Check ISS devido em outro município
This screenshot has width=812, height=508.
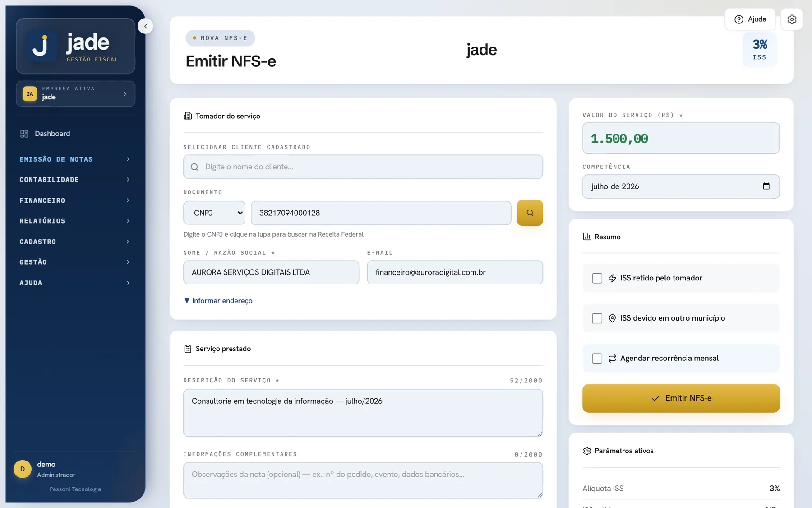(x=597, y=318)
